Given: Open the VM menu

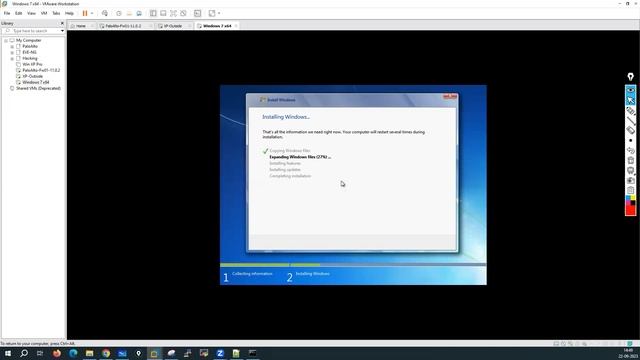Looking at the screenshot, I should tap(44, 13).
